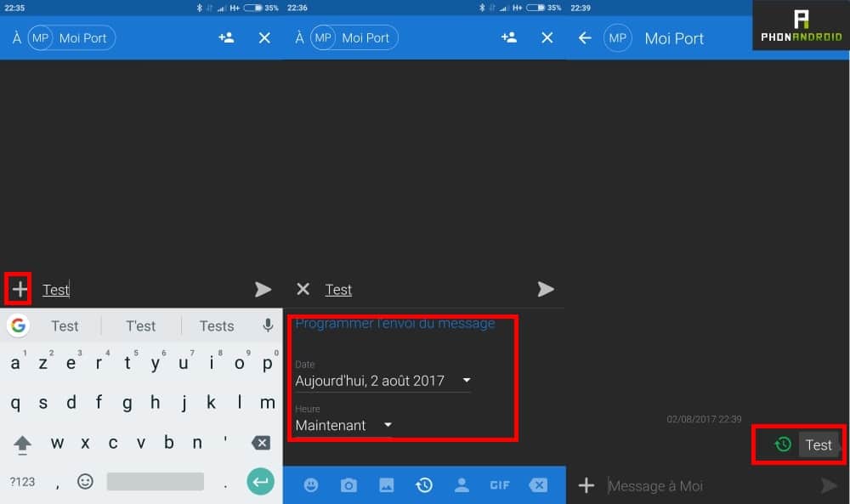Tap the microphone for voice typing
This screenshot has width=850, height=504.
[268, 325]
